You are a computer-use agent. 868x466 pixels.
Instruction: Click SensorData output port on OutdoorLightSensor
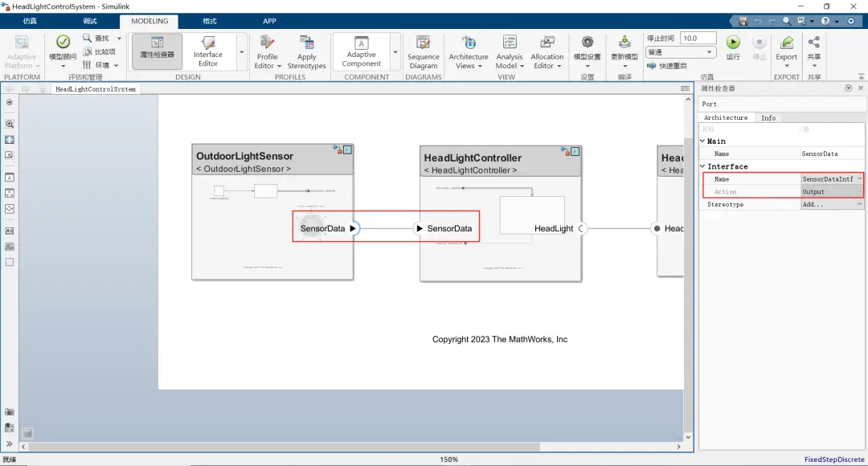353,228
